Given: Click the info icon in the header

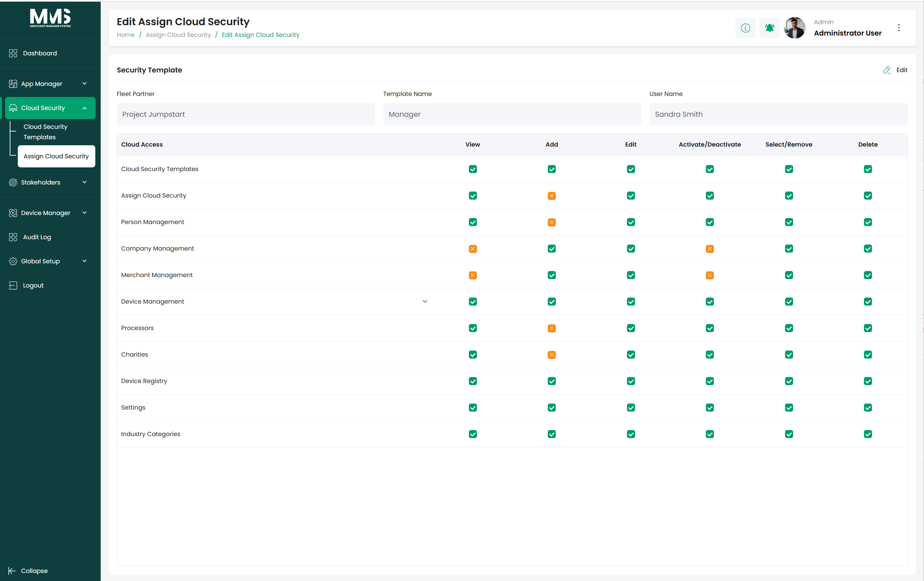Looking at the screenshot, I should tap(745, 28).
